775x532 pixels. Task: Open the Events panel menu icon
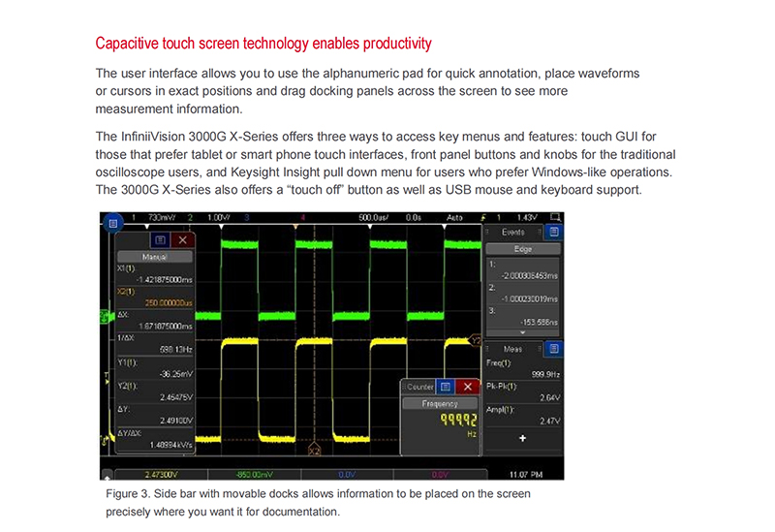point(553,232)
